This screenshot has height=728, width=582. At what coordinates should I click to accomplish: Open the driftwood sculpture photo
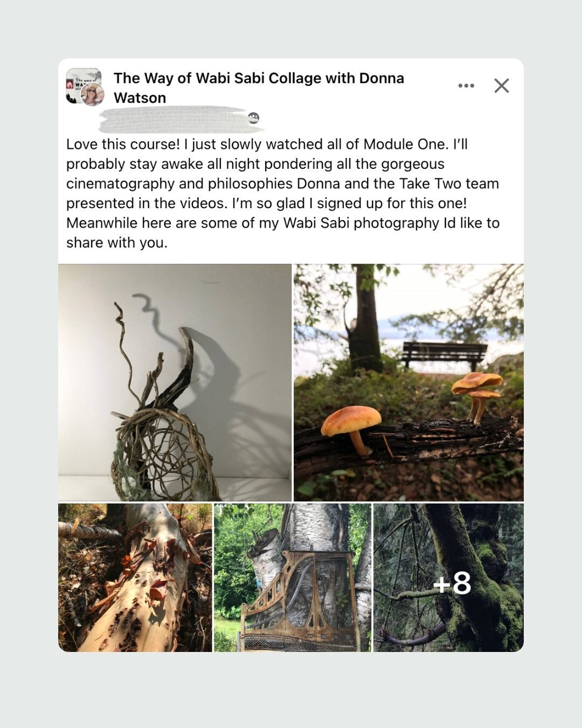coord(175,382)
